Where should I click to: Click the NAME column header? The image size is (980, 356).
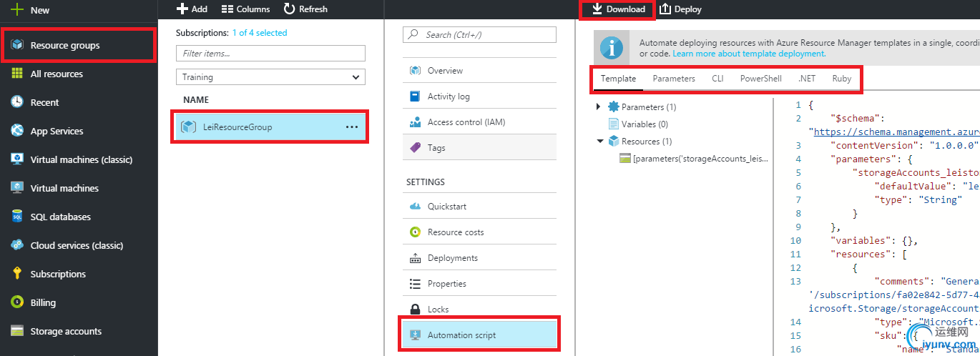(x=196, y=100)
